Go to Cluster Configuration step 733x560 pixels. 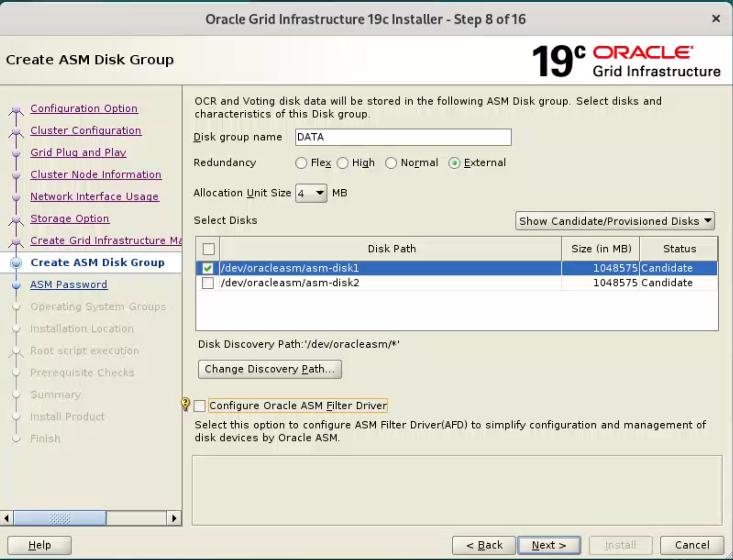pos(86,130)
